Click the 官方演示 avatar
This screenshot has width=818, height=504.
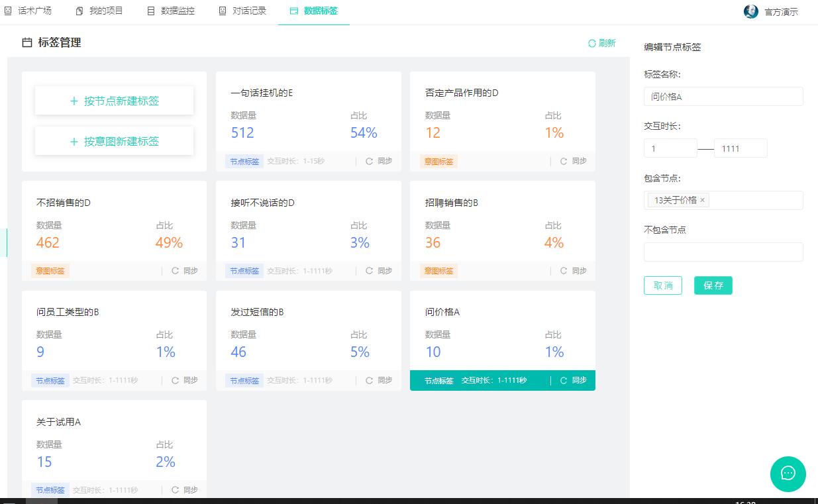750,11
